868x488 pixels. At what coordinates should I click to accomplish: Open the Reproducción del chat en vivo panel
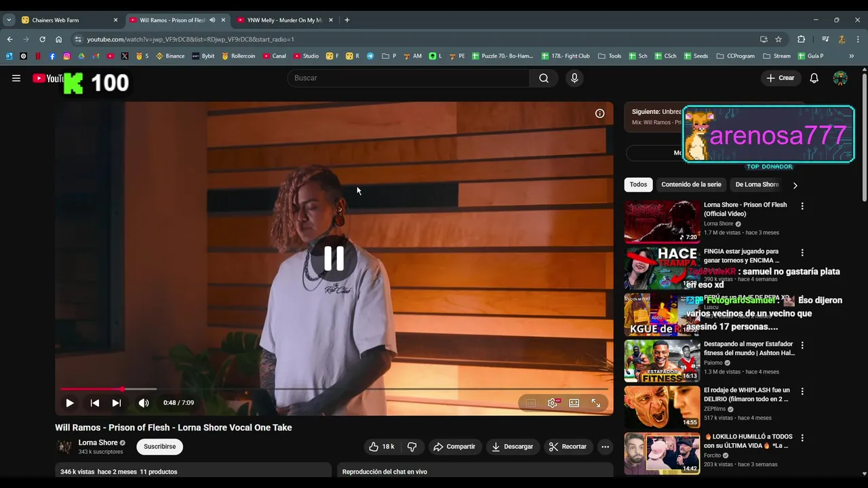click(x=475, y=472)
